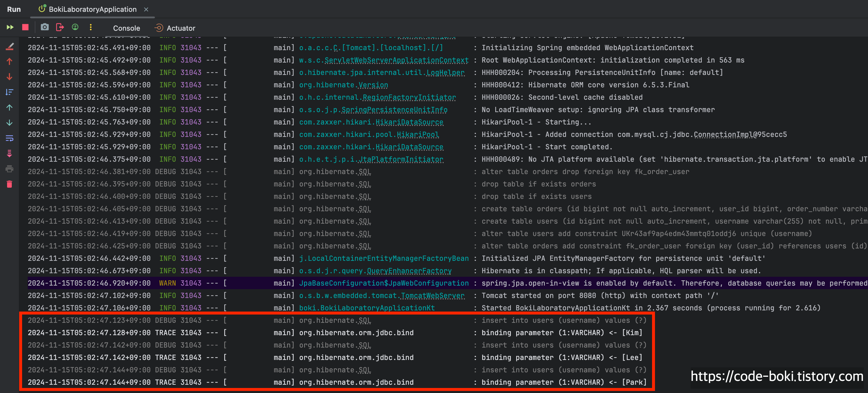Click the camera thread dump icon

tap(44, 27)
